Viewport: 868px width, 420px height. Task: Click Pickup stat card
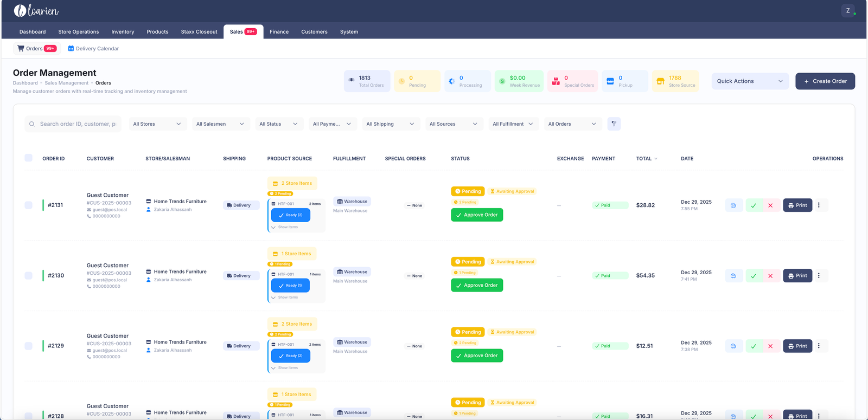click(625, 81)
